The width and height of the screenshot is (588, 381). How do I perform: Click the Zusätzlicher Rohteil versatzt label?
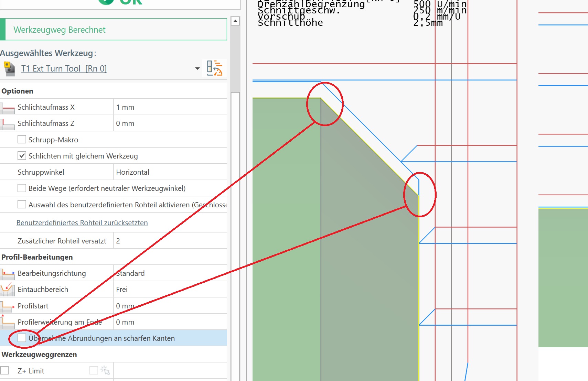pyautogui.click(x=62, y=241)
